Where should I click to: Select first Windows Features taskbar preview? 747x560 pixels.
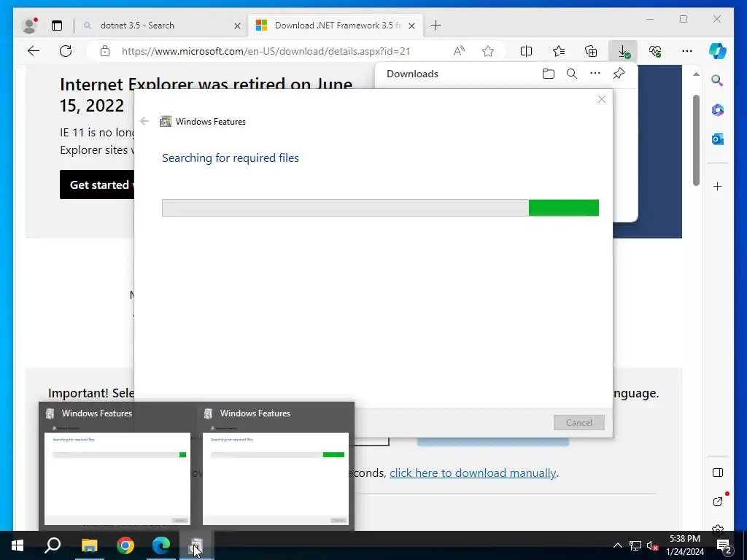click(x=117, y=466)
